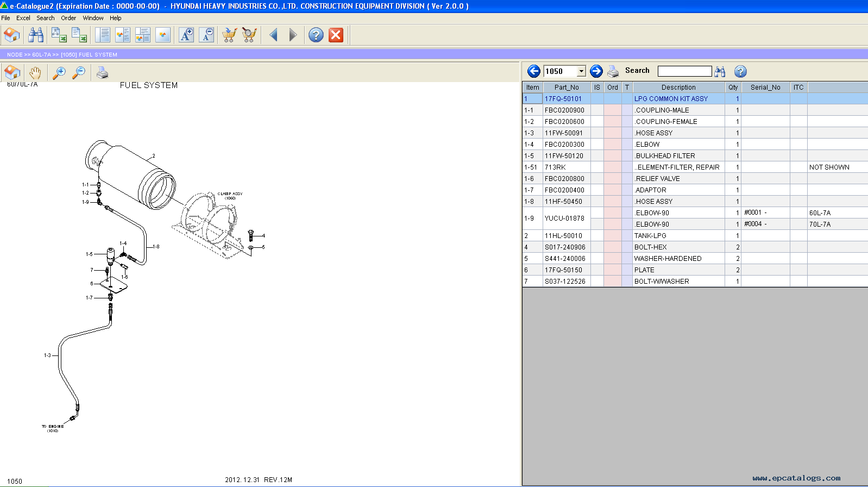868x487 pixels.
Task: Go forward with blue right arrow in parts panel
Action: [x=596, y=71]
